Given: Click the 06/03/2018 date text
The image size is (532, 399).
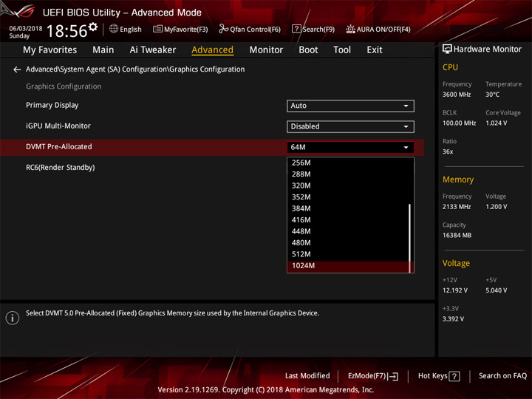Looking at the screenshot, I should 25,29.
